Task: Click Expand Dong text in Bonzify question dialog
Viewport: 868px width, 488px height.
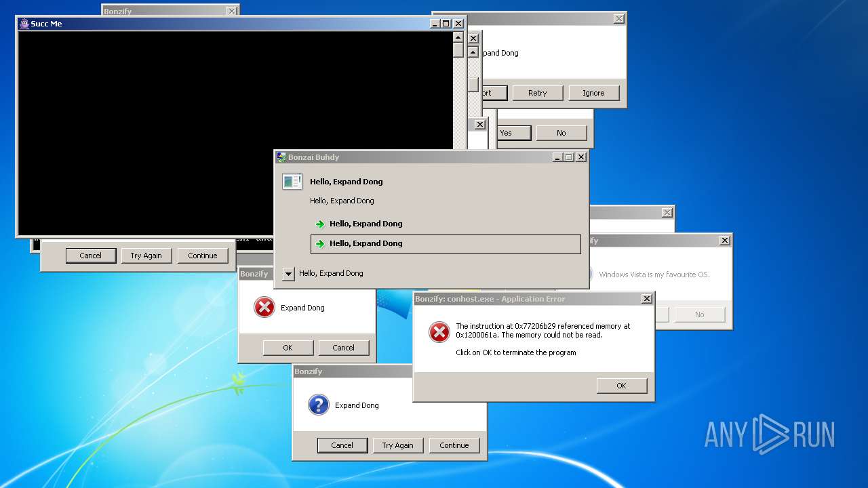Action: tap(357, 405)
